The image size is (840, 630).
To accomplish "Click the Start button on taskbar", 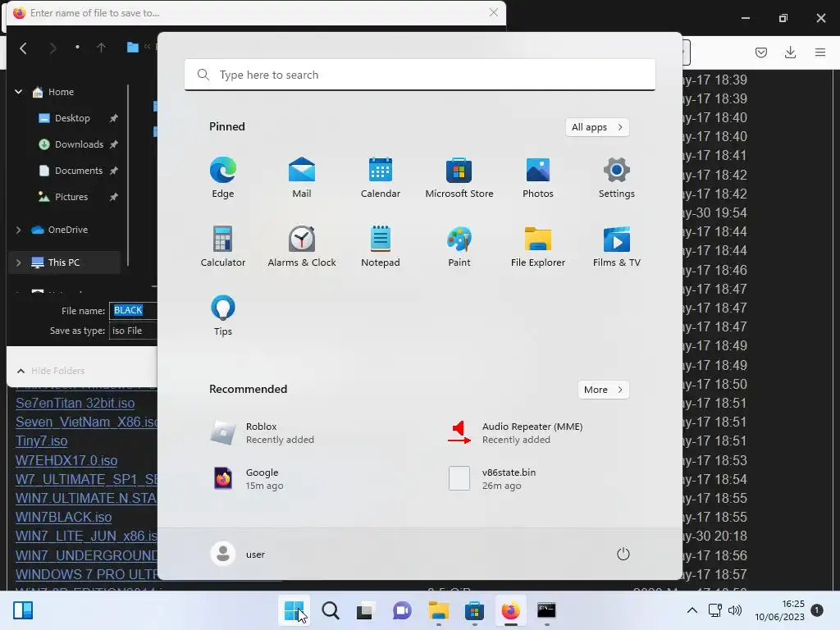I will [x=294, y=610].
